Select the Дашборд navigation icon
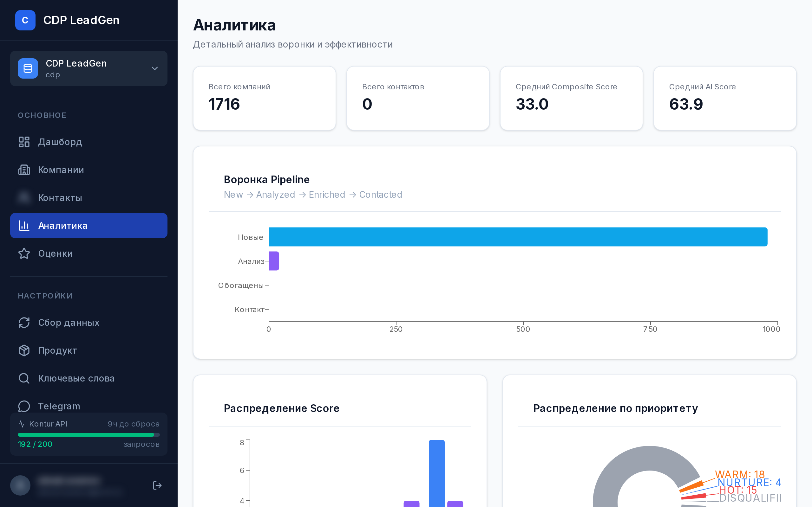 [24, 142]
